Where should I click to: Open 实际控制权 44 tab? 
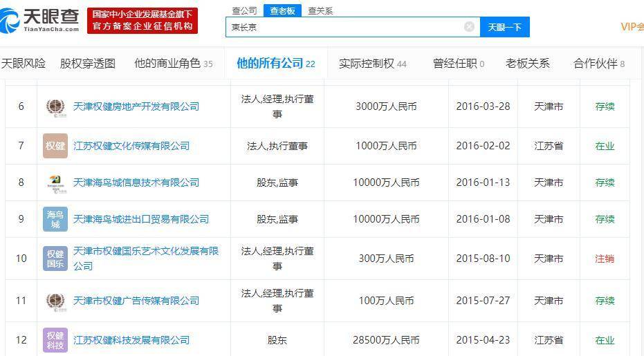(373, 63)
